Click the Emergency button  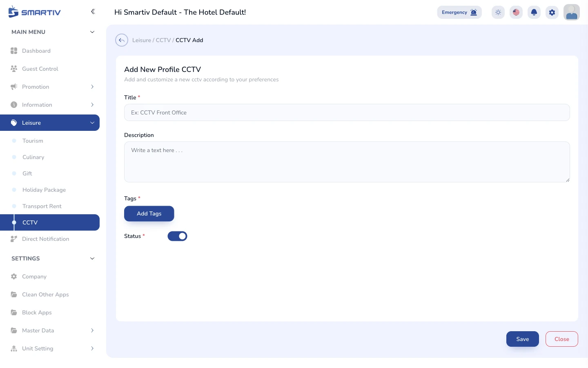[459, 12]
